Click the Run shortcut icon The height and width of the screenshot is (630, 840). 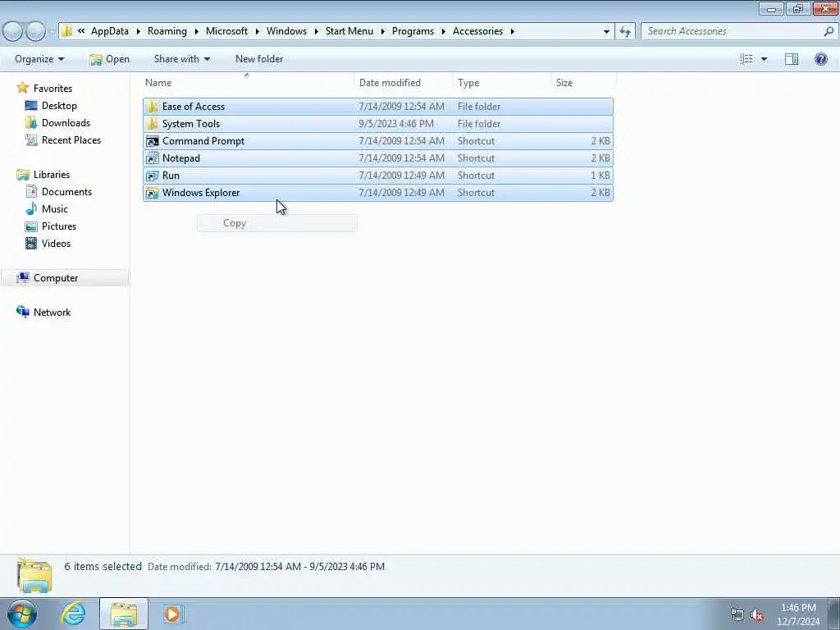(153, 176)
